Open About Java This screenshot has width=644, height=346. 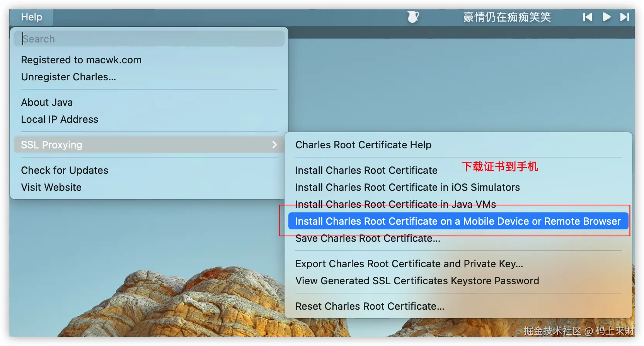[x=47, y=102]
